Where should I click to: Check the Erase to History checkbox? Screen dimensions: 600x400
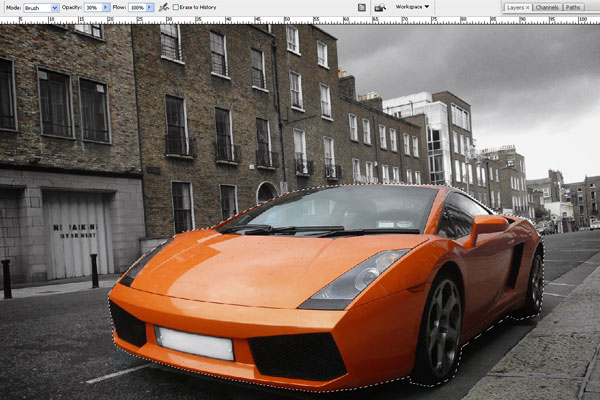click(x=176, y=7)
